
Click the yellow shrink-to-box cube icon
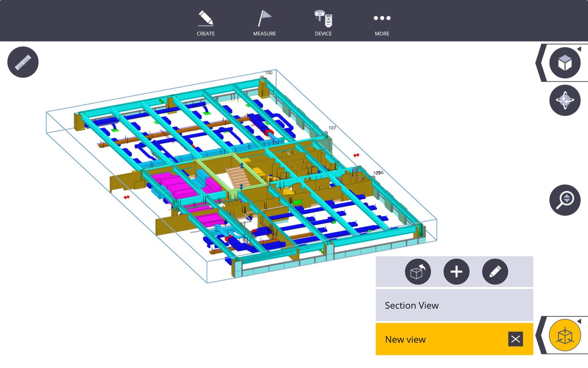click(565, 334)
